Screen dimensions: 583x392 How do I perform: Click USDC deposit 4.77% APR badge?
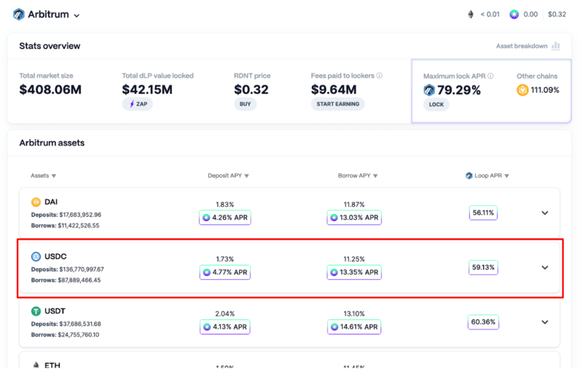click(225, 273)
